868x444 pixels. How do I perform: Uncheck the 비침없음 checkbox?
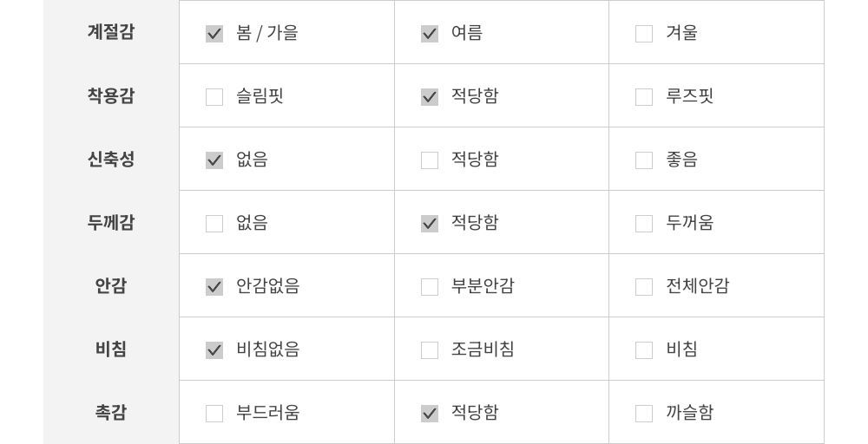pyautogui.click(x=214, y=350)
